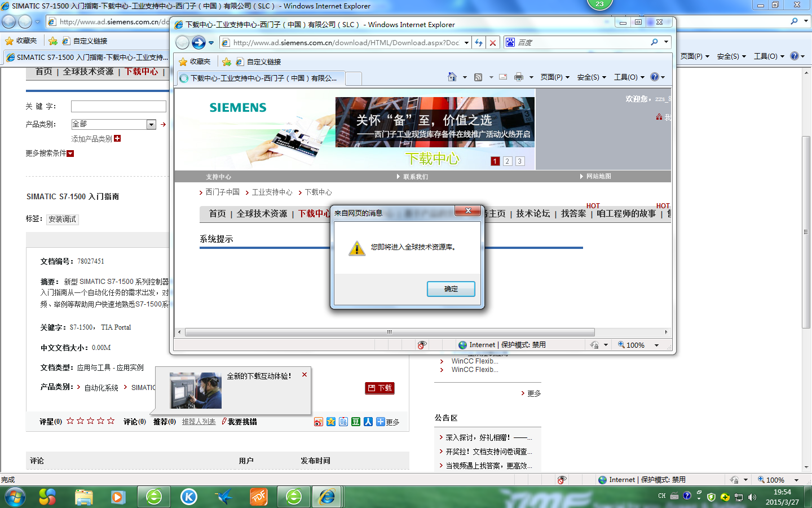Click the blue help icon in the front command bar

tap(654, 77)
